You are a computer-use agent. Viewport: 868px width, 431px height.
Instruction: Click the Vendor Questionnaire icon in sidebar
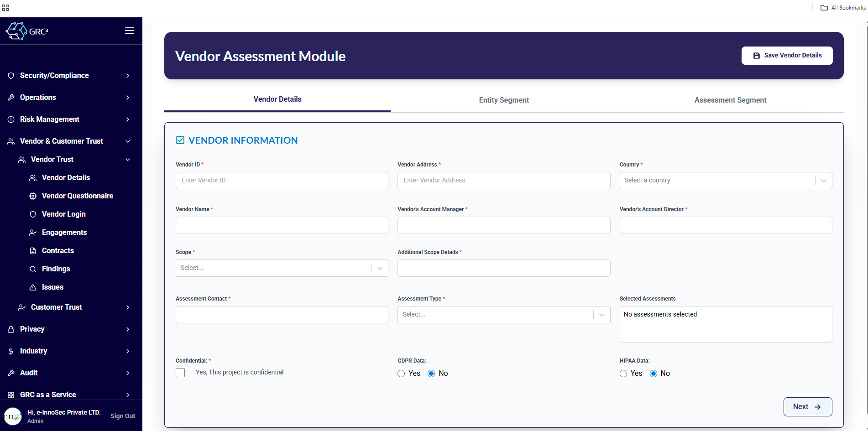(x=33, y=196)
